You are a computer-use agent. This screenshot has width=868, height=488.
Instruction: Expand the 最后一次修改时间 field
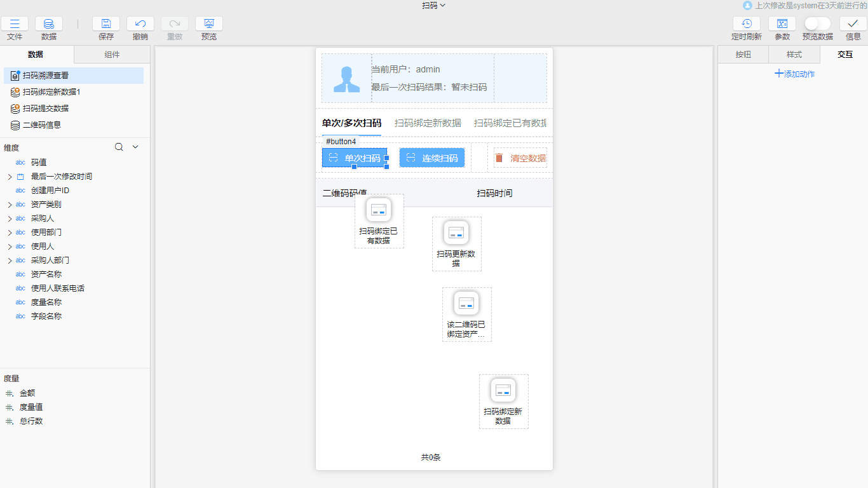click(x=10, y=177)
